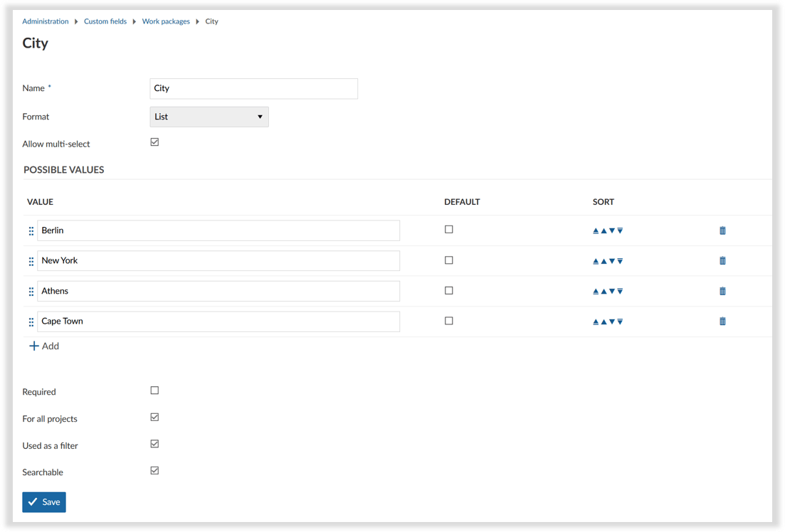Remove the New York value using trash icon
This screenshot has width=785, height=532.
click(x=722, y=261)
